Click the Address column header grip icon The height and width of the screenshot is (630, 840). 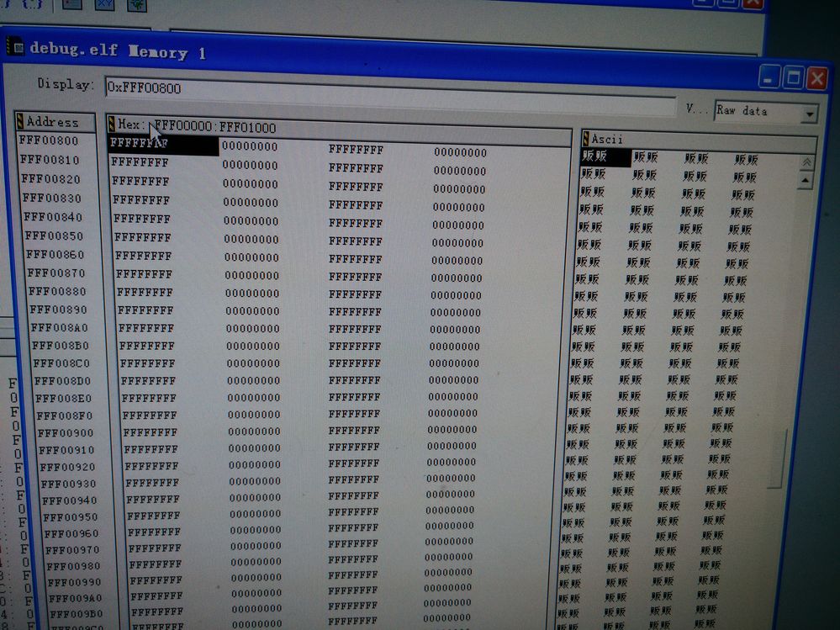tap(20, 120)
